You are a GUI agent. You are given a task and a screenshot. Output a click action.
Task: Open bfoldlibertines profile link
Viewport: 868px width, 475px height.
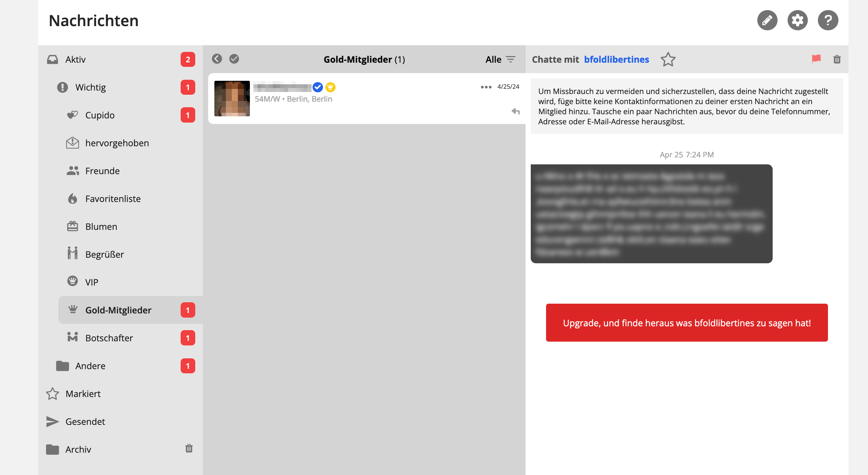(x=616, y=60)
